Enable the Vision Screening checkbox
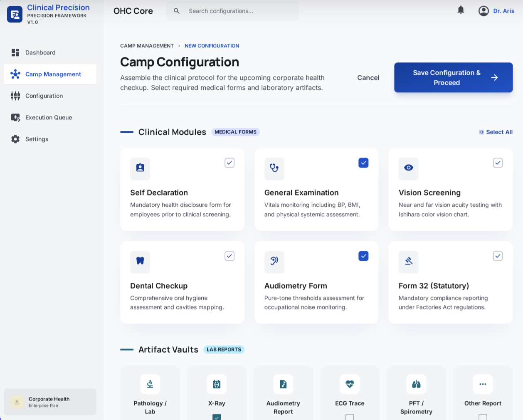The height and width of the screenshot is (420, 523). pos(498,163)
